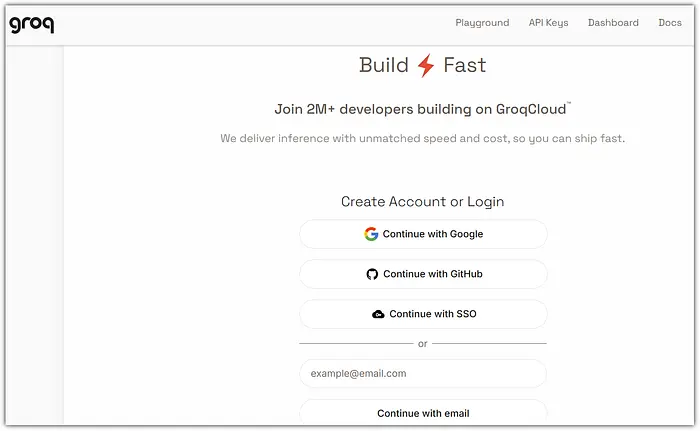Continue with GitHub sign-in
Image resolution: width=700 pixels, height=431 pixels.
pyautogui.click(x=423, y=274)
